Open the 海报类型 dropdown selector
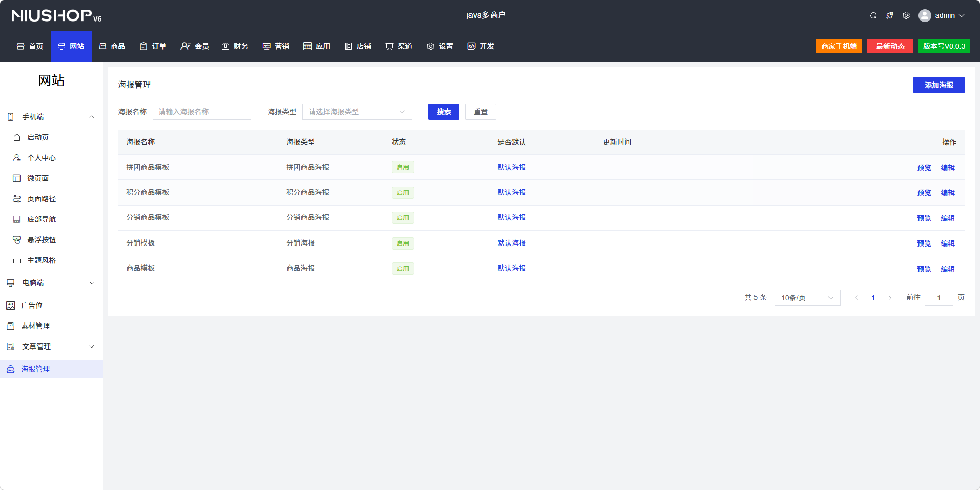980x490 pixels. (357, 112)
